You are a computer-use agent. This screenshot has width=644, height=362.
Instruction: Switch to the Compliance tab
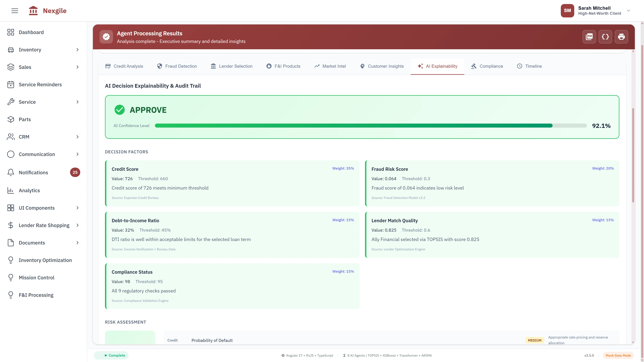(x=486, y=66)
